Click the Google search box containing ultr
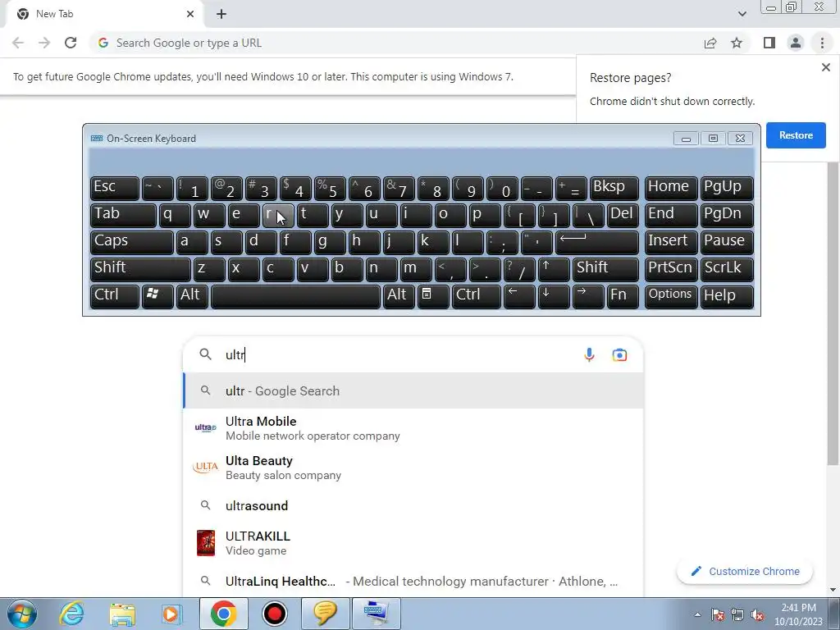 click(413, 354)
